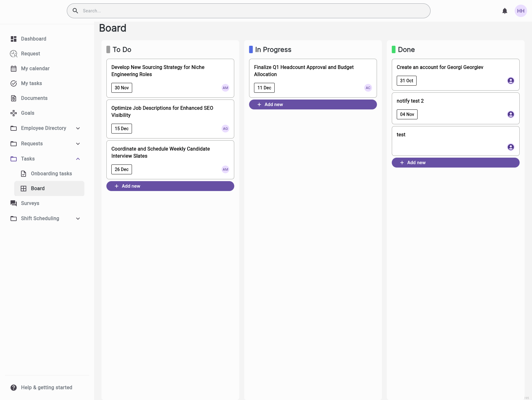Go to Onboarding tasks page

[x=51, y=174]
